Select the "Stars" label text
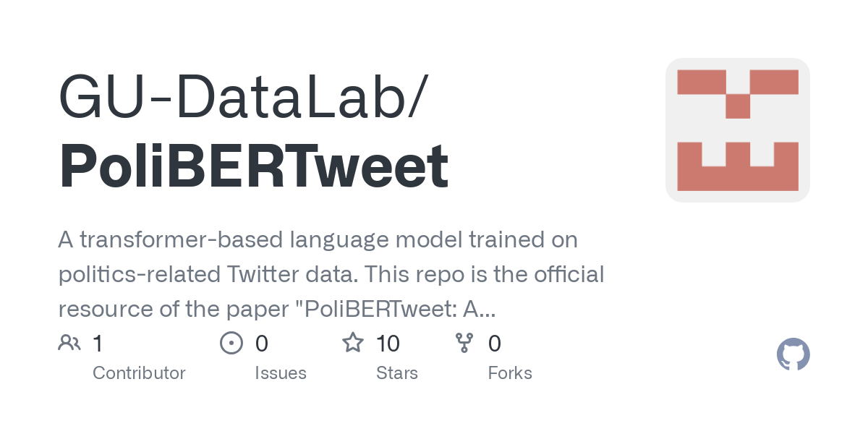 [397, 373]
